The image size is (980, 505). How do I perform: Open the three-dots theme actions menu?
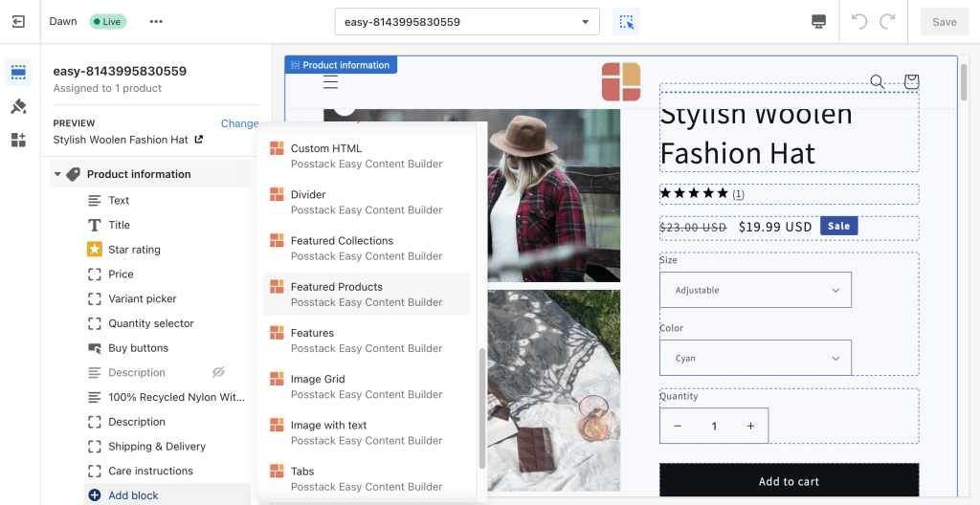(x=156, y=22)
